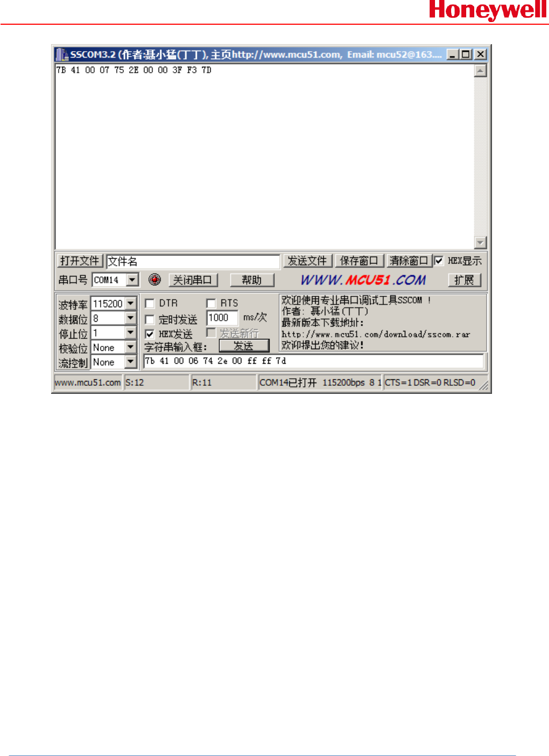Image resolution: width=549 pixels, height=756 pixels.
Task: Open the 数据位 data bits dropdown
Action: coord(131,318)
